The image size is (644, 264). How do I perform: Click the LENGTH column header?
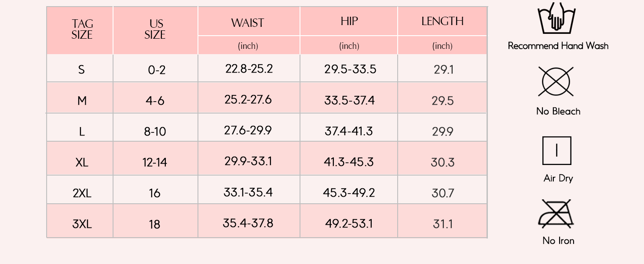[443, 22]
